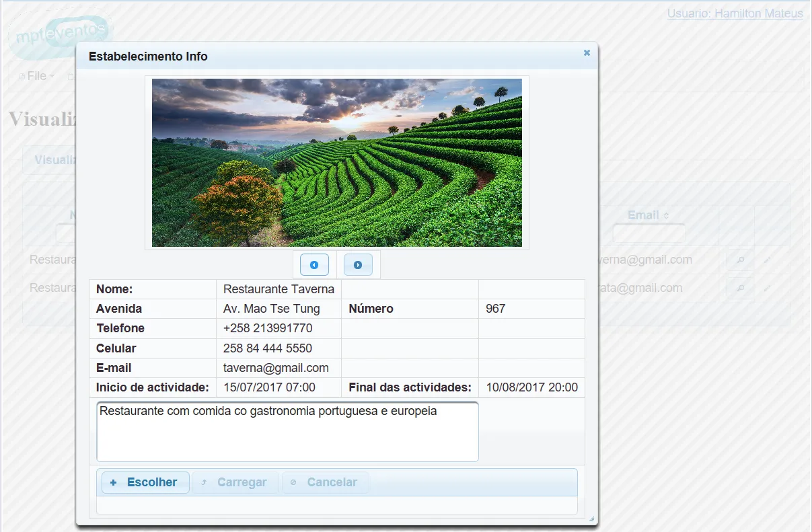Click the upload arrow icon on Carregar
The image size is (812, 532).
pyautogui.click(x=203, y=482)
